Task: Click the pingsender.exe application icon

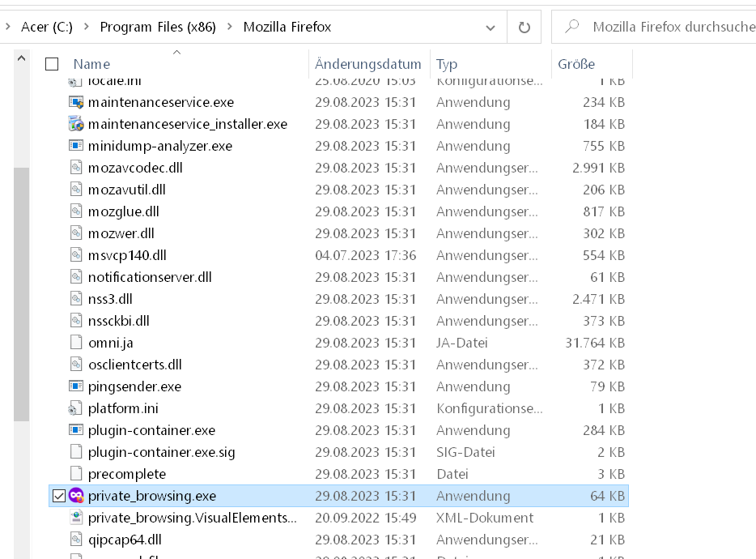Action: pos(76,386)
